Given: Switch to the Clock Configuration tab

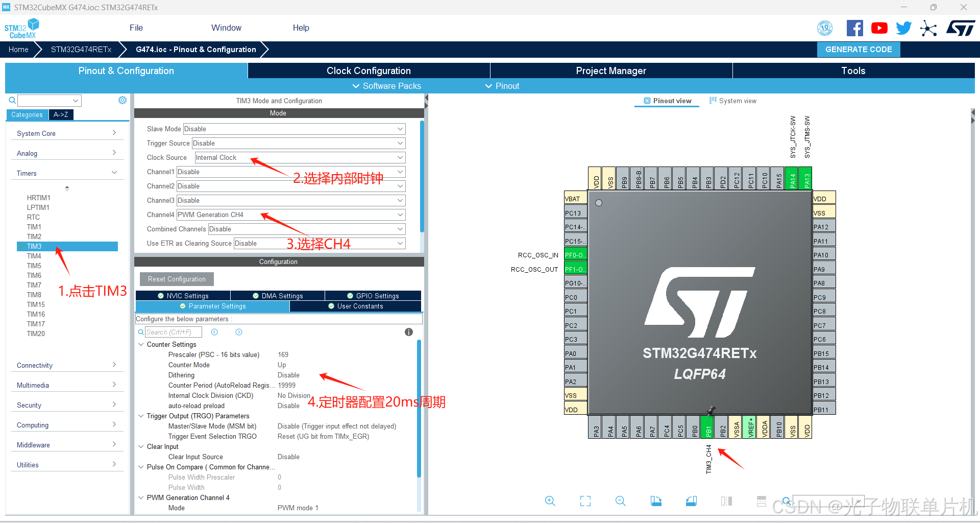Looking at the screenshot, I should tap(369, 70).
